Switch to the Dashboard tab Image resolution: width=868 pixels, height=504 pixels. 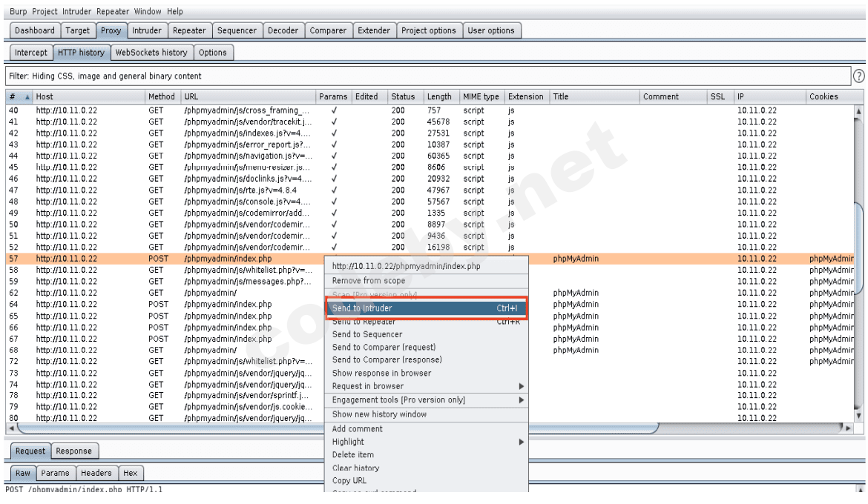pos(35,30)
